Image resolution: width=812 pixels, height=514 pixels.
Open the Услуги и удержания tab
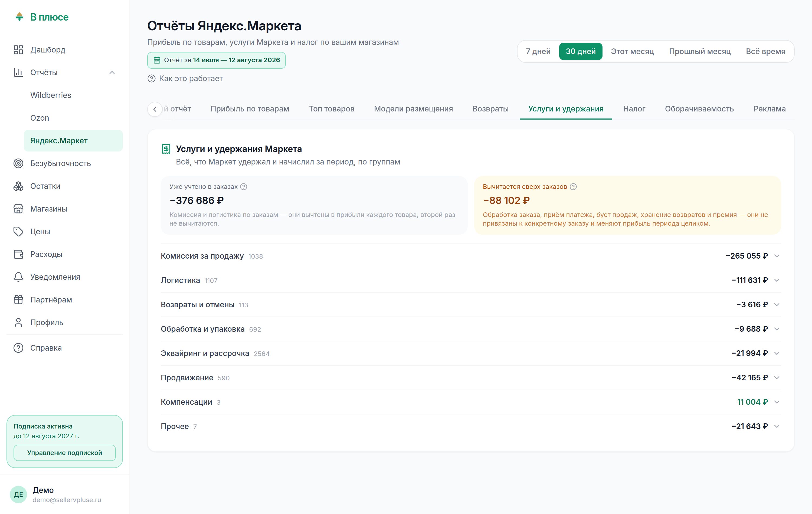tap(565, 109)
